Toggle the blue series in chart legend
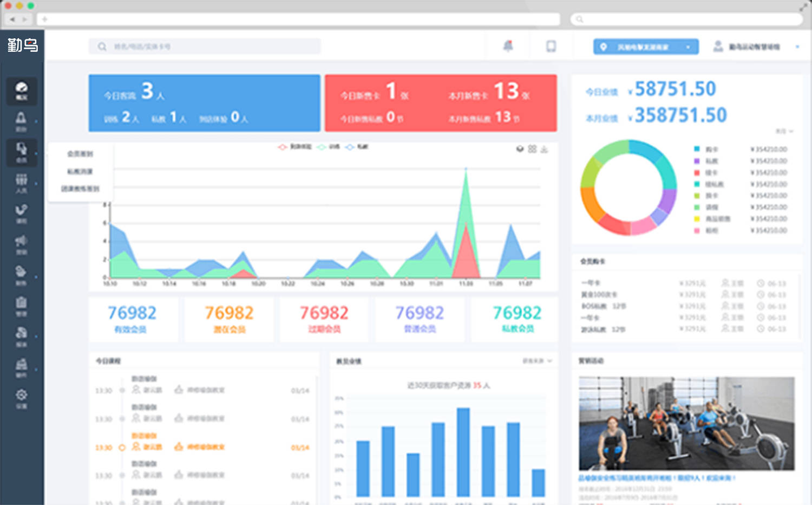812x505 pixels. 357,147
